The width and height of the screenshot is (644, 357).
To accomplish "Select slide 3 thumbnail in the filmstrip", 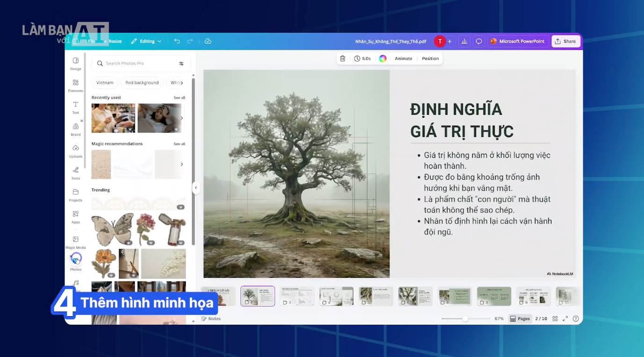I will 297,296.
